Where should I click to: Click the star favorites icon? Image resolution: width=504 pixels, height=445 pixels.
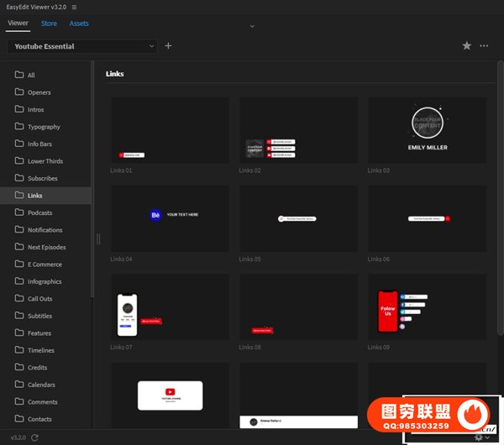(x=467, y=46)
